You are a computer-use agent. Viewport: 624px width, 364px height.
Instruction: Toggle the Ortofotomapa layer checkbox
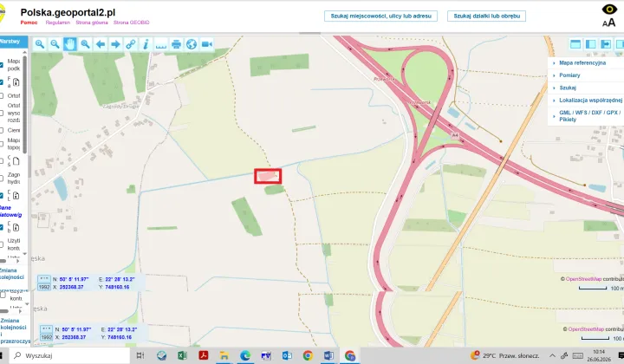[x=2, y=96]
